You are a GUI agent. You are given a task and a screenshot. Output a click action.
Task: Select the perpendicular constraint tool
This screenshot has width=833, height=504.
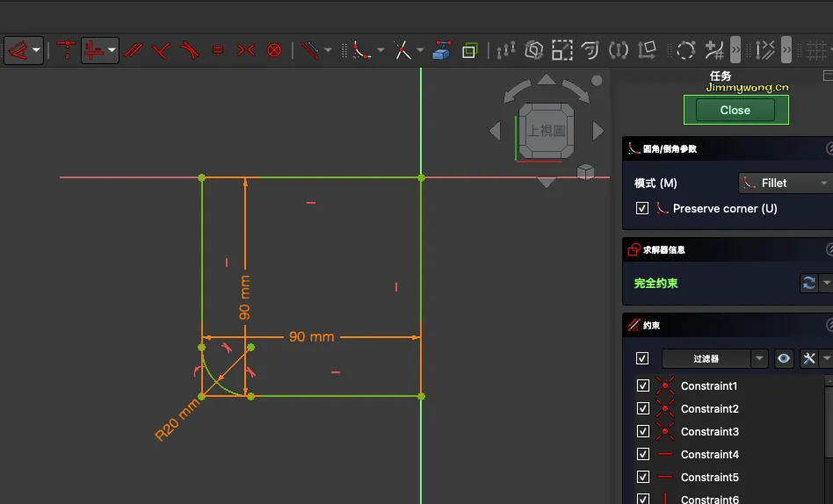click(161, 50)
